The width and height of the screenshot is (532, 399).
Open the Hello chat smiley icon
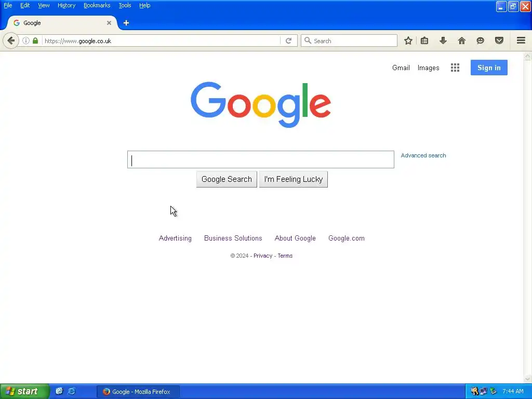pos(480,41)
